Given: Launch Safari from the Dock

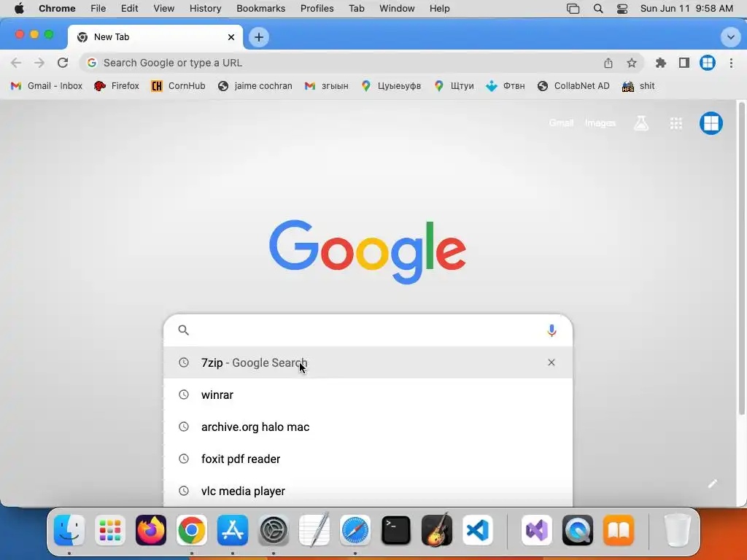Looking at the screenshot, I should click(355, 530).
